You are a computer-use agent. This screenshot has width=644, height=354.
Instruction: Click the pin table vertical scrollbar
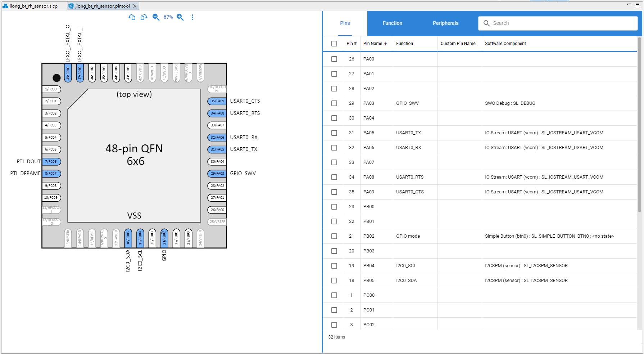639,125
